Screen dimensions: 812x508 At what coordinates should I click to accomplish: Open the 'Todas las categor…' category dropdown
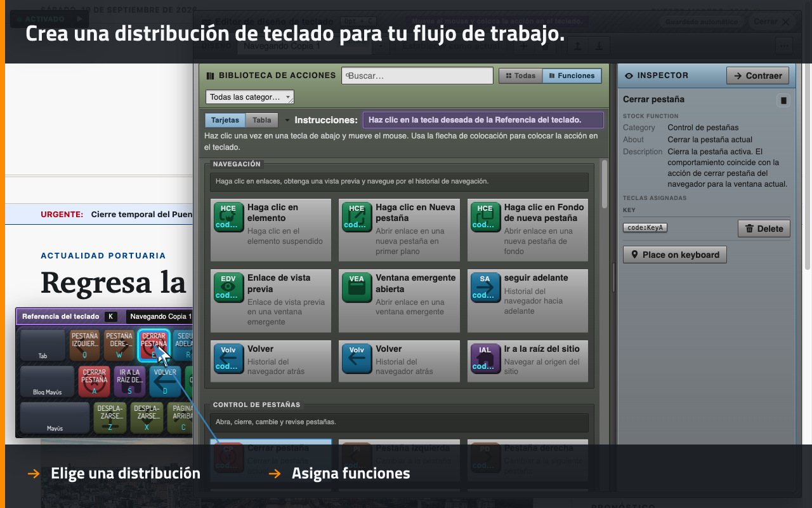coord(250,97)
